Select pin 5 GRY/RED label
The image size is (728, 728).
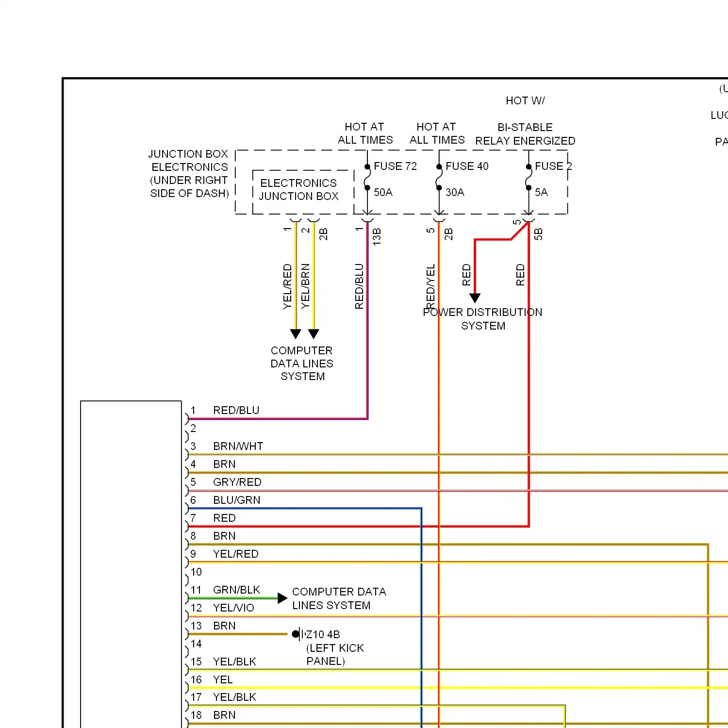click(x=237, y=482)
